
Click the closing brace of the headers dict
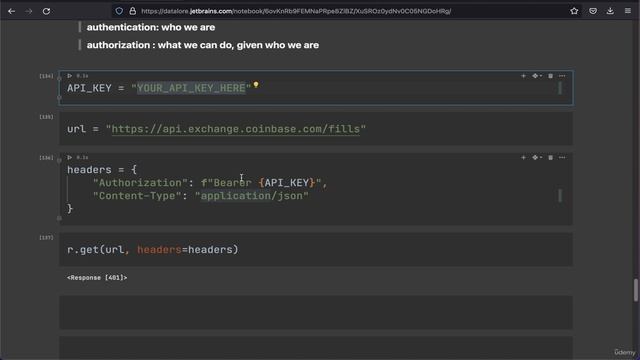click(70, 209)
